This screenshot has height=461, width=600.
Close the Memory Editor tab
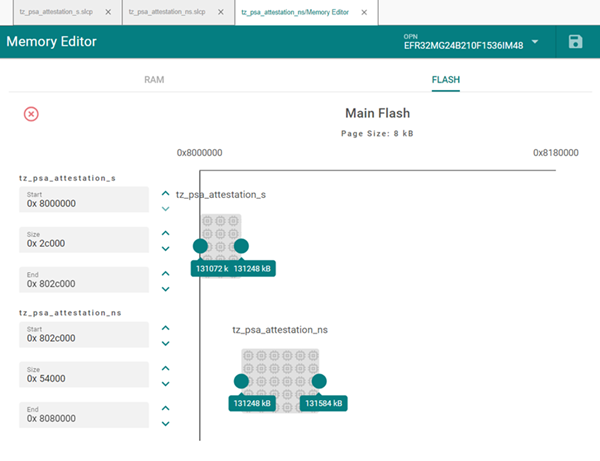364,12
